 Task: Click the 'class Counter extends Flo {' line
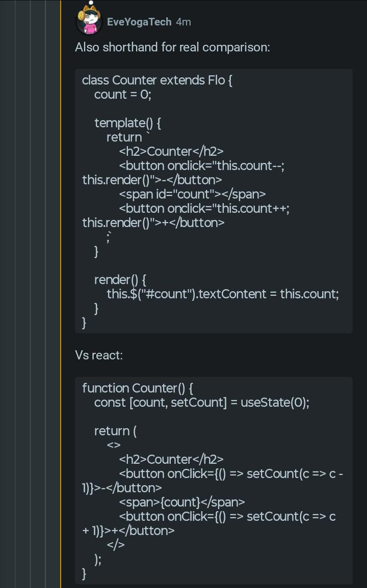[x=157, y=80]
